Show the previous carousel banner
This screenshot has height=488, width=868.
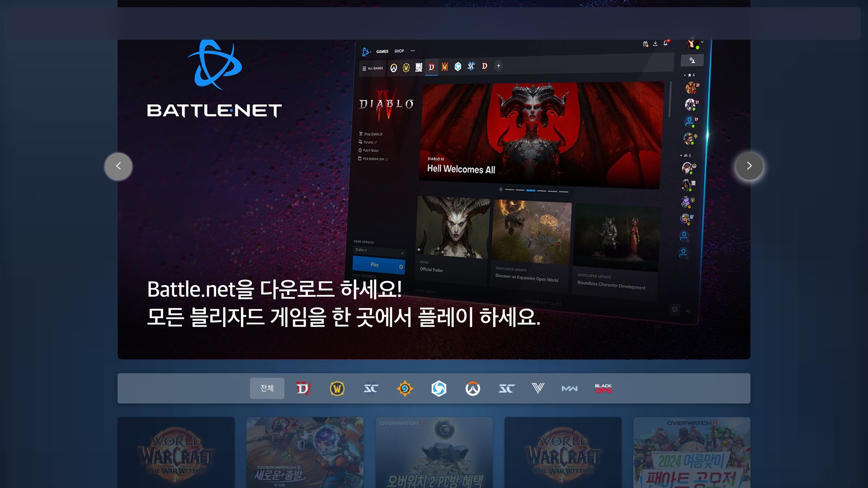click(x=118, y=166)
